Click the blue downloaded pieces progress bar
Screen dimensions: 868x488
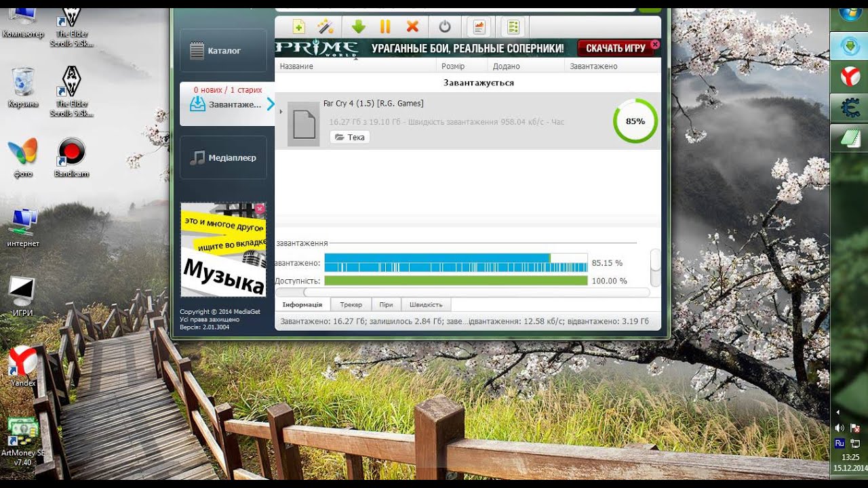(x=456, y=263)
